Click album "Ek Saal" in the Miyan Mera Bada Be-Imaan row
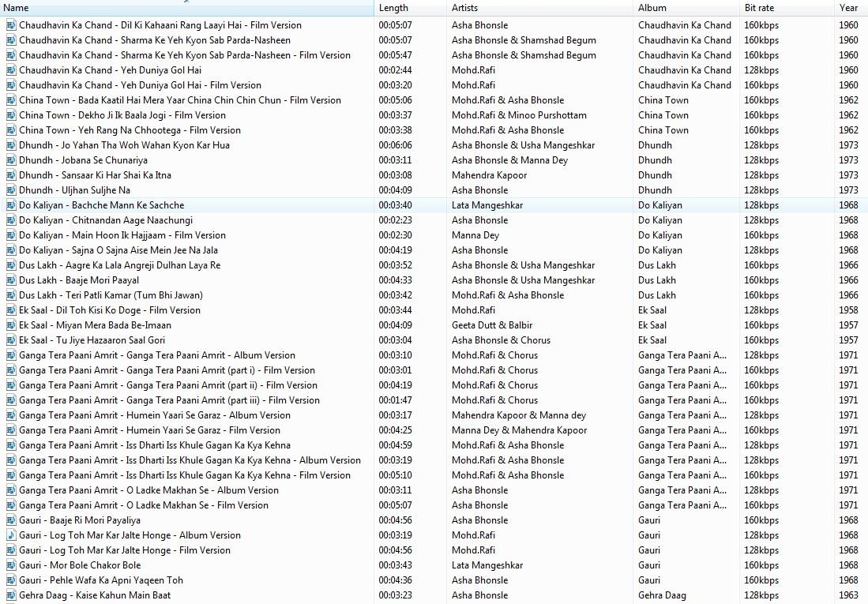 pos(652,325)
